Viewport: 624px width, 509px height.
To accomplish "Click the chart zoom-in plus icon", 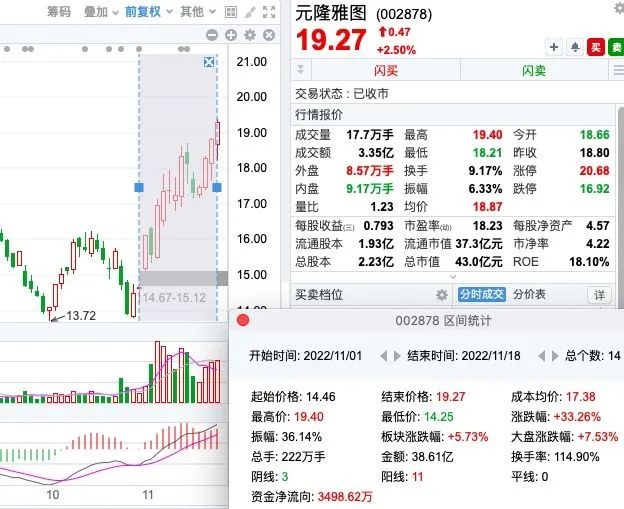I will [x=230, y=35].
